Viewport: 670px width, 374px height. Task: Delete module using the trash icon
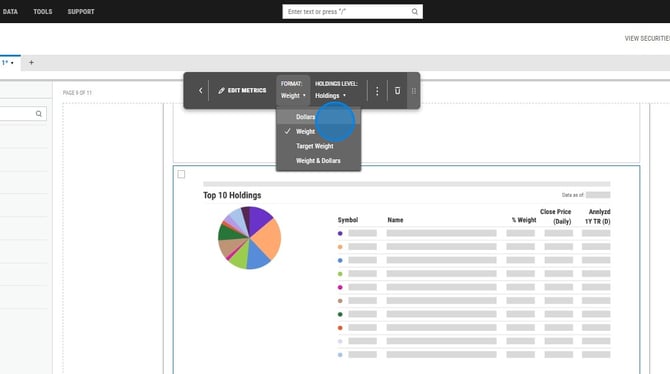click(x=397, y=91)
